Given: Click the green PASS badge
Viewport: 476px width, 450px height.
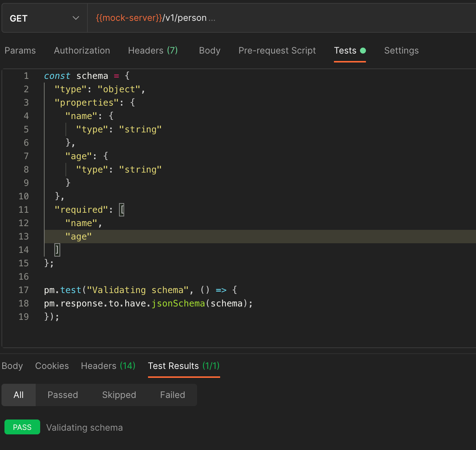Looking at the screenshot, I should pos(22,427).
